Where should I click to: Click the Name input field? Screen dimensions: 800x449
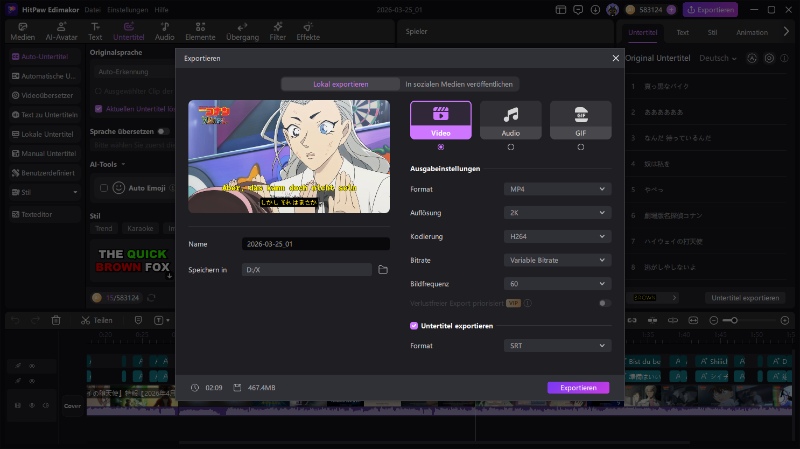316,244
